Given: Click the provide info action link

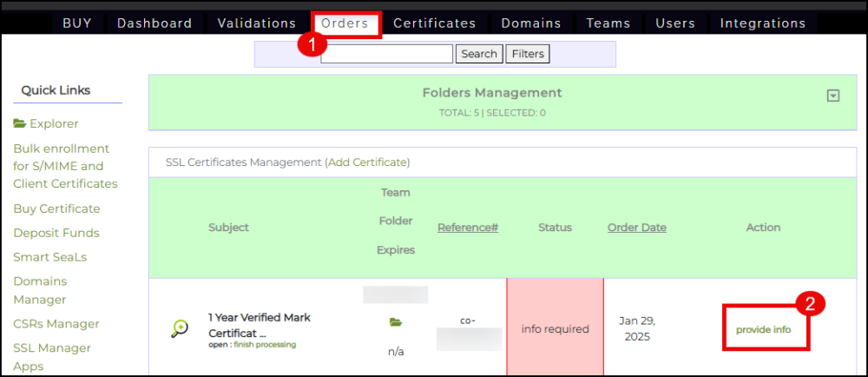Looking at the screenshot, I should click(x=763, y=330).
